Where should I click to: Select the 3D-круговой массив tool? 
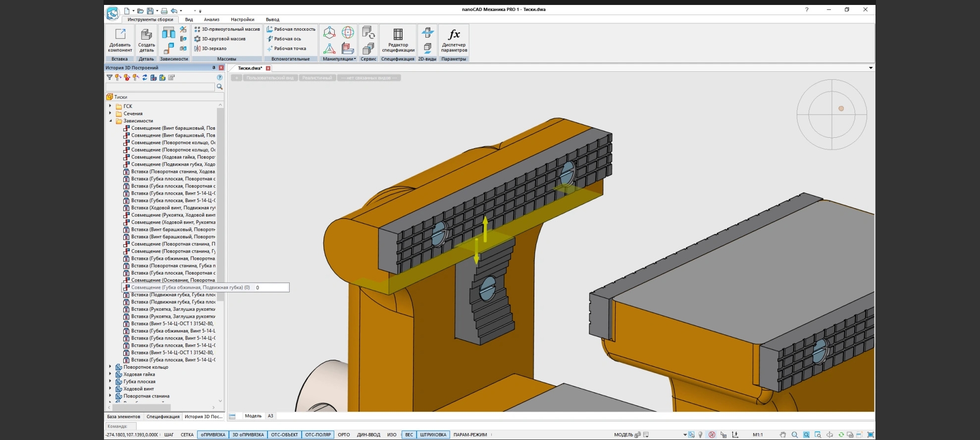[x=220, y=39]
